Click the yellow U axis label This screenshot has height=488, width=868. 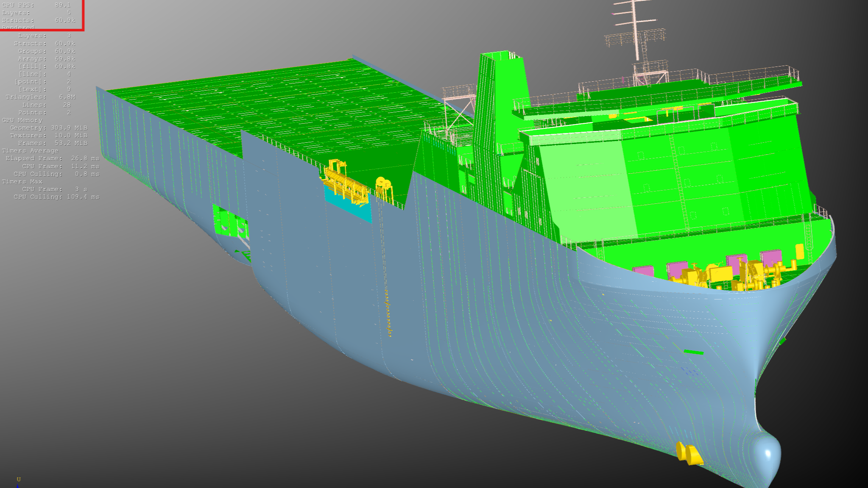[19, 479]
